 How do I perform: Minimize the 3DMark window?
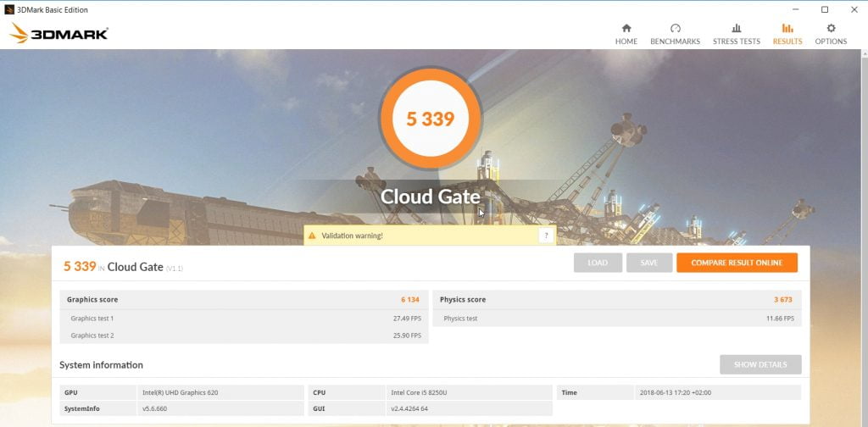795,9
